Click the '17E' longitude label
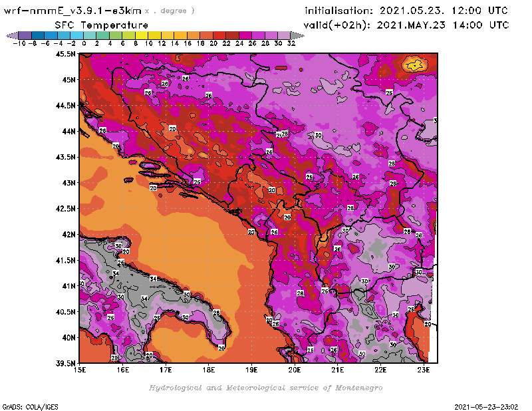Screen dimensions: 532x411 point(166,370)
